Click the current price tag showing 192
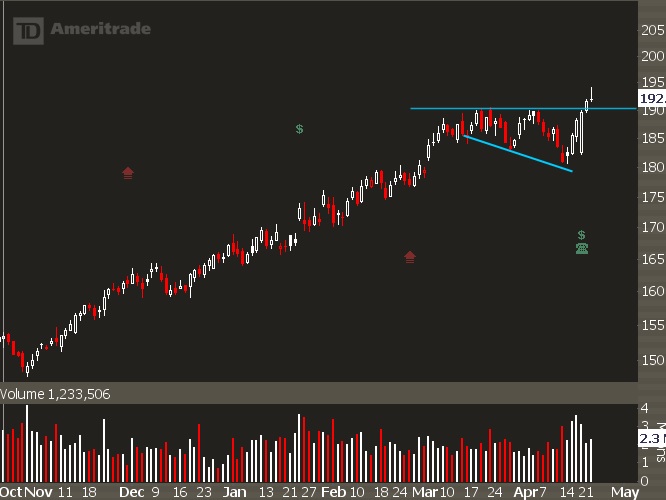666x500 pixels. (651, 100)
